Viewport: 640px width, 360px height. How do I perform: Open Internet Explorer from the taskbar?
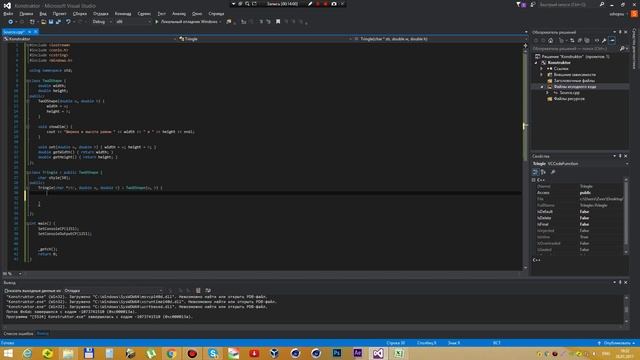27,353
